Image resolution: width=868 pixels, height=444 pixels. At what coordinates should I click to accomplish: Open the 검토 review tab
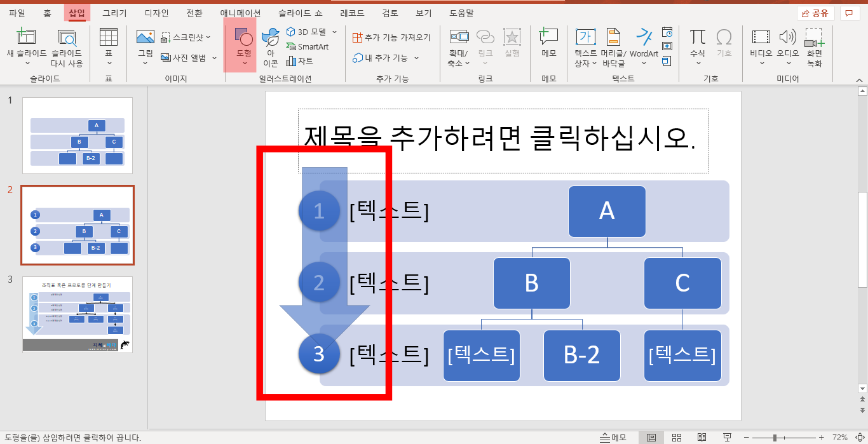[x=390, y=13]
